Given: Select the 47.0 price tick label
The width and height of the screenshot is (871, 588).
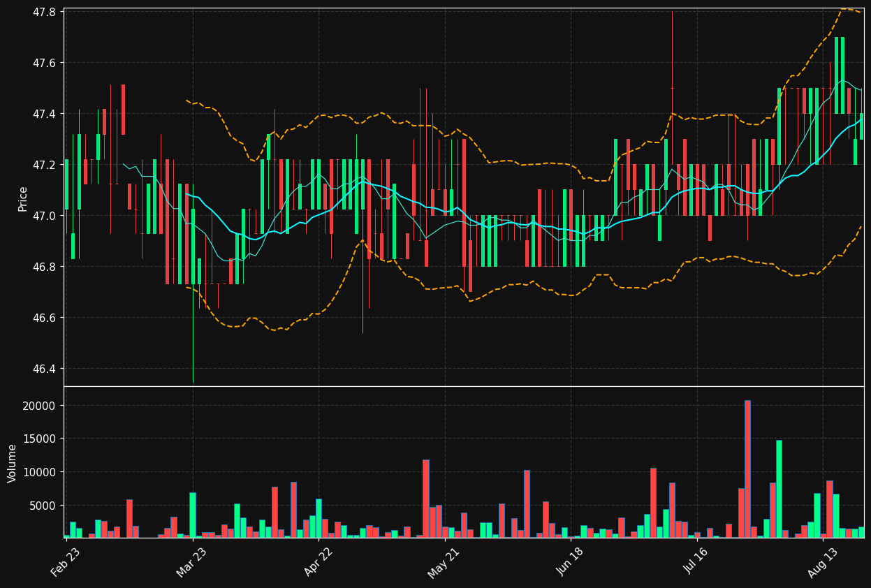Looking at the screenshot, I should (x=45, y=216).
